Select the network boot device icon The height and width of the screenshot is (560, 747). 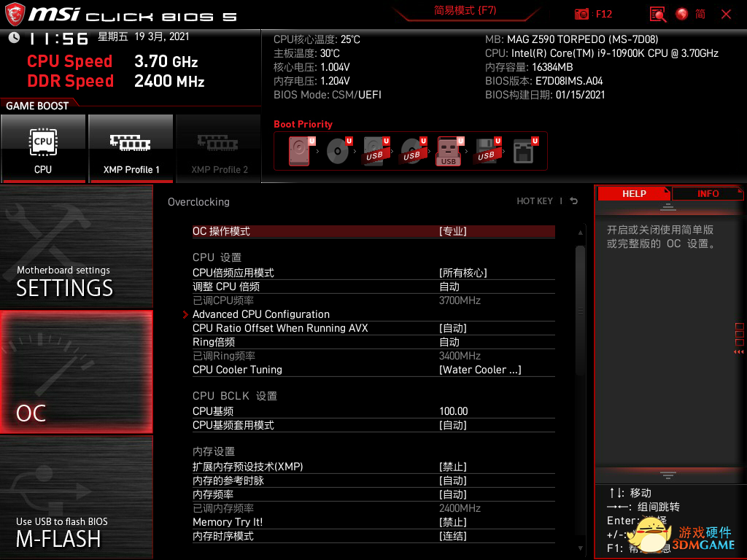525,151
